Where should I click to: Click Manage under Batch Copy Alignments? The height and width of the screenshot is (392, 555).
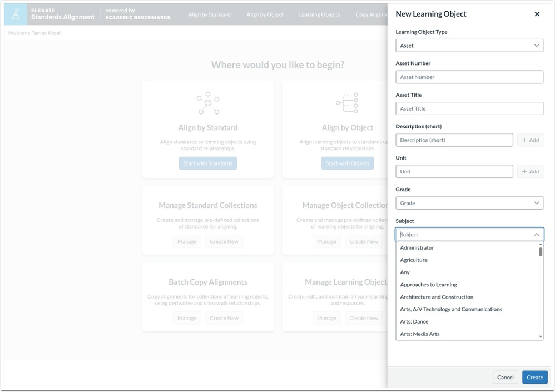pos(186,317)
